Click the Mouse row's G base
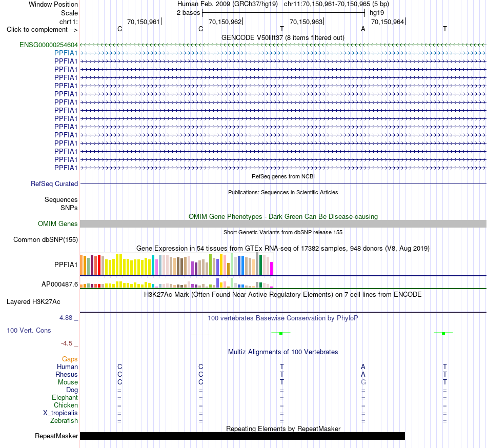Screen dimensions: 487x448 [x=363, y=382]
